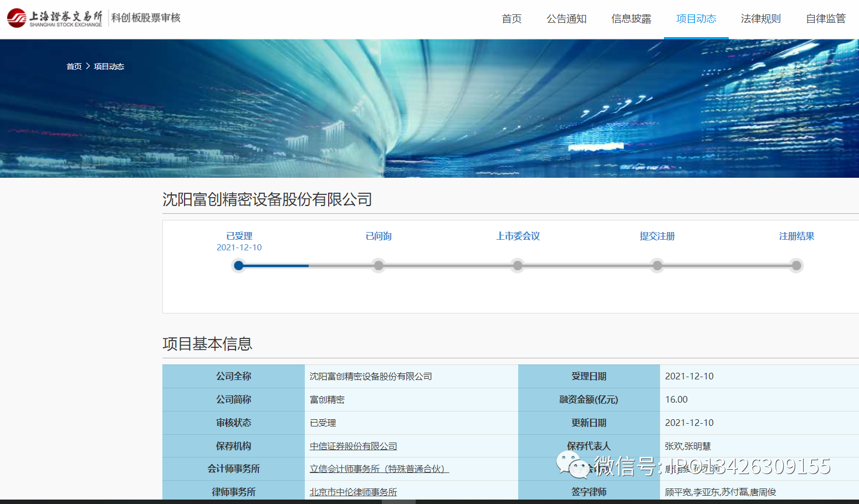Open the 自律监管 navigation item
Screen dimensions: 859x504
point(826,19)
